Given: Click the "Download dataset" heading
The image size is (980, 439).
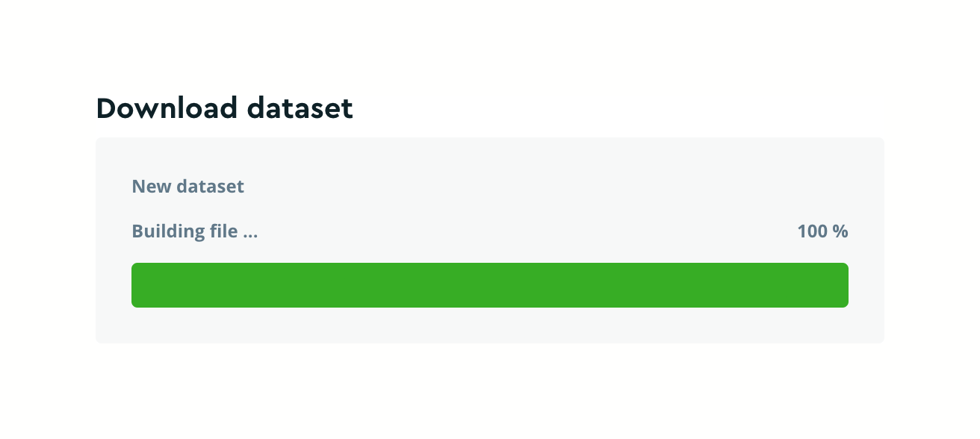Looking at the screenshot, I should pyautogui.click(x=224, y=109).
